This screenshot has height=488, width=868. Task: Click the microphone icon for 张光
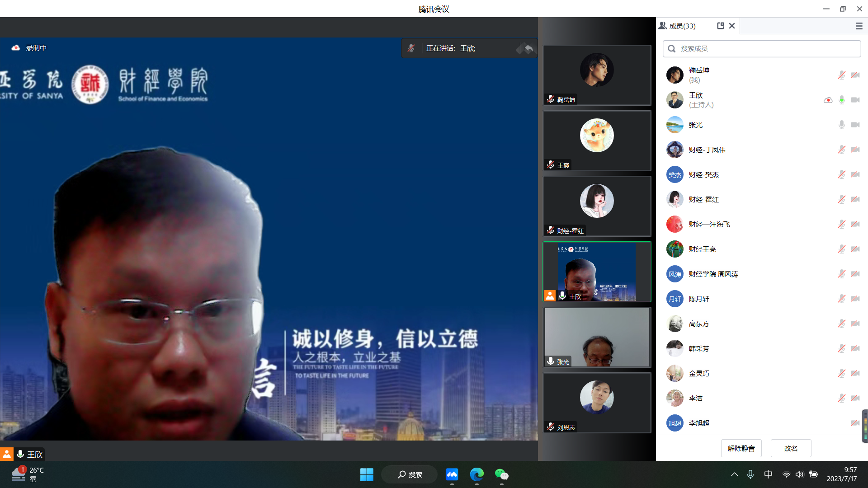841,125
